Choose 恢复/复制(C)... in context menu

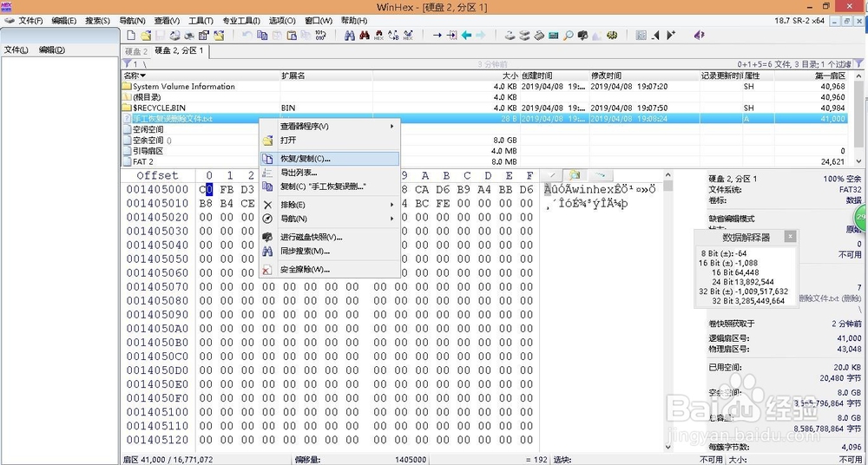point(330,158)
